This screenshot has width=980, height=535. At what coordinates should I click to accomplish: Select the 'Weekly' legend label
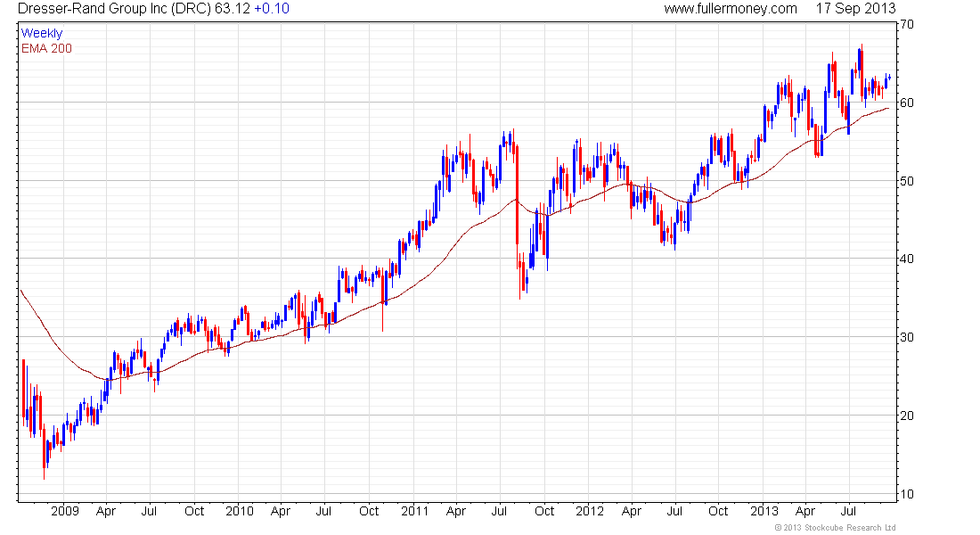(x=42, y=33)
